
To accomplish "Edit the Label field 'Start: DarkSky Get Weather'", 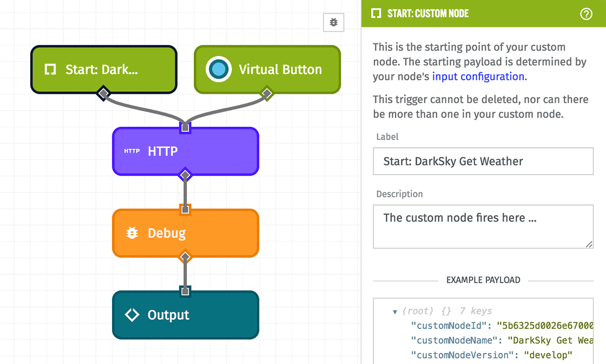I will [483, 162].
